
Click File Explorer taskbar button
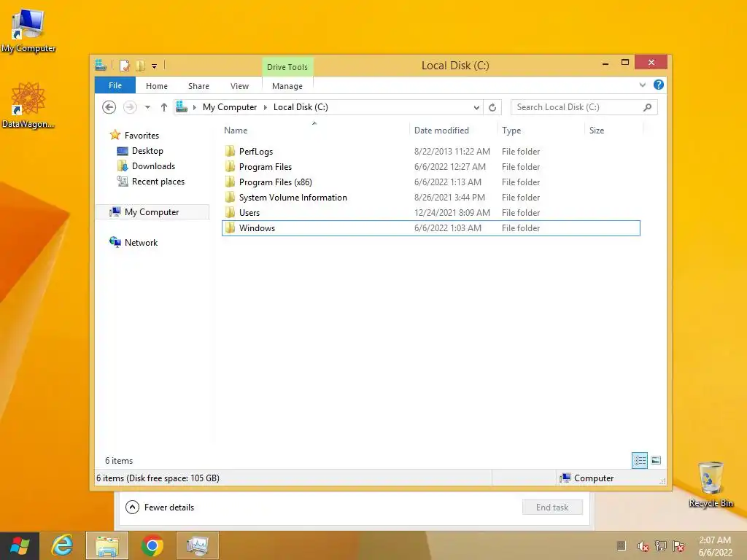pos(107,545)
